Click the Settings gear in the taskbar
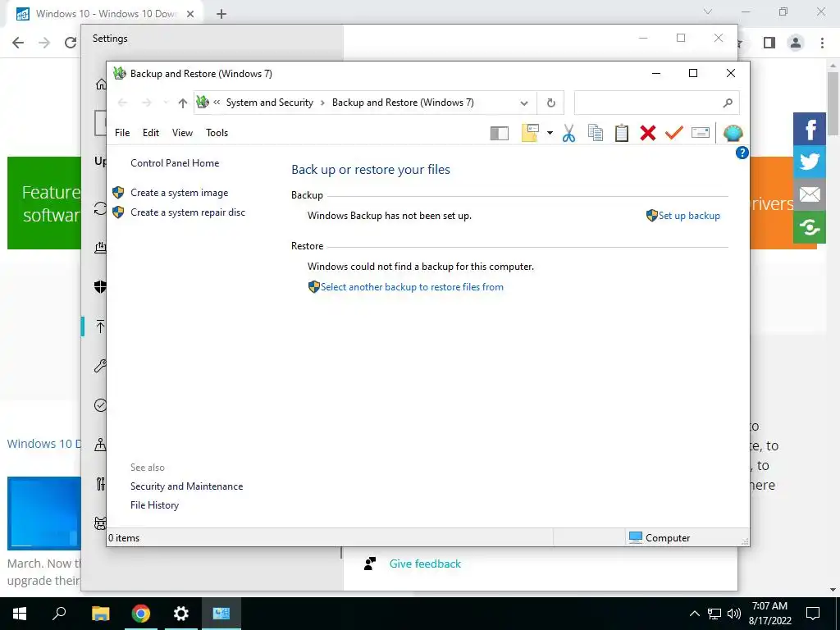This screenshot has height=630, width=840. (181, 614)
